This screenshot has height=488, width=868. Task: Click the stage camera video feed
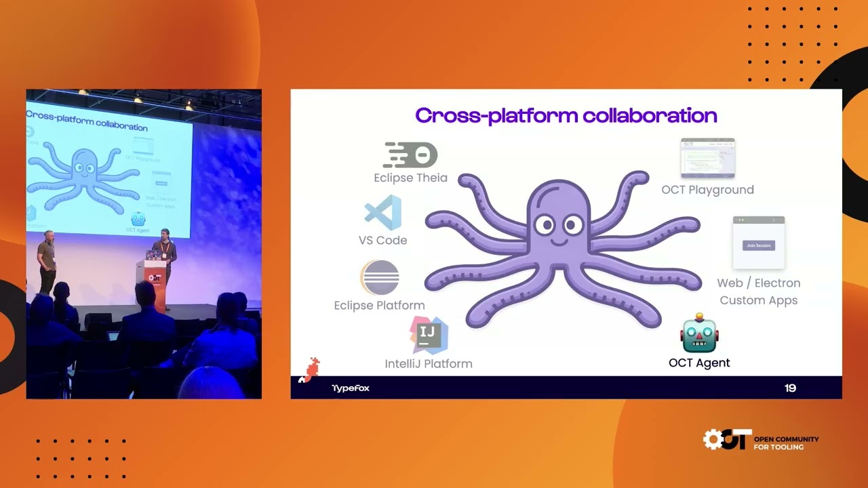point(144,244)
